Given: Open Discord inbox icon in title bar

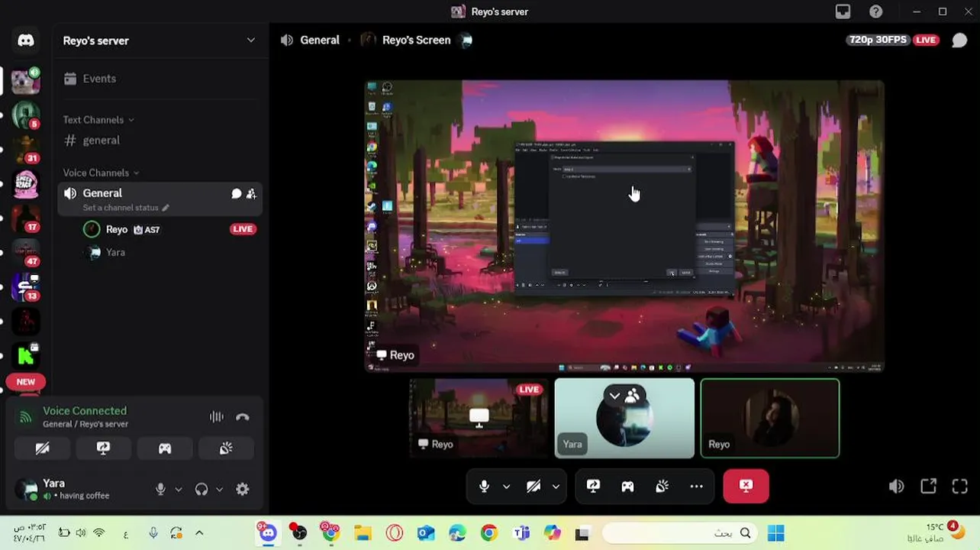Looking at the screenshot, I should pos(843,11).
